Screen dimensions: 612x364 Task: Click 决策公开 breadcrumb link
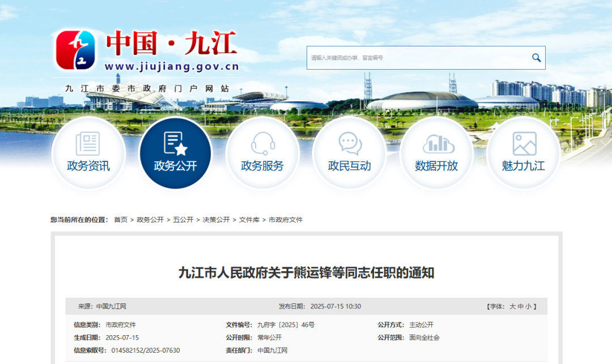pyautogui.click(x=216, y=220)
